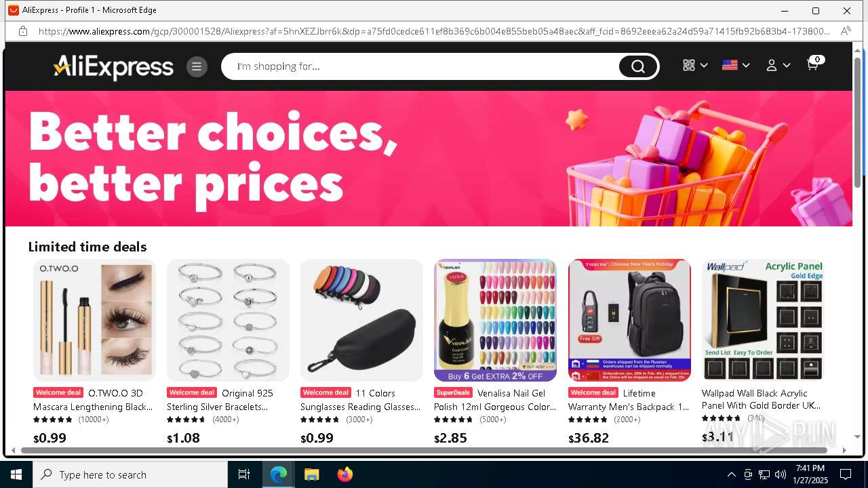
Task: Click the search magnifier button
Action: (x=637, y=66)
